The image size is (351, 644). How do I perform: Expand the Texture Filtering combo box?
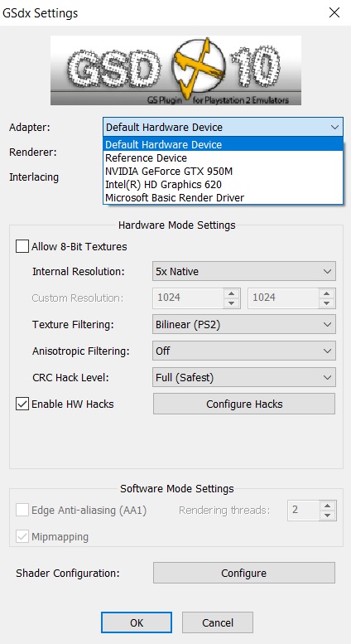point(244,324)
